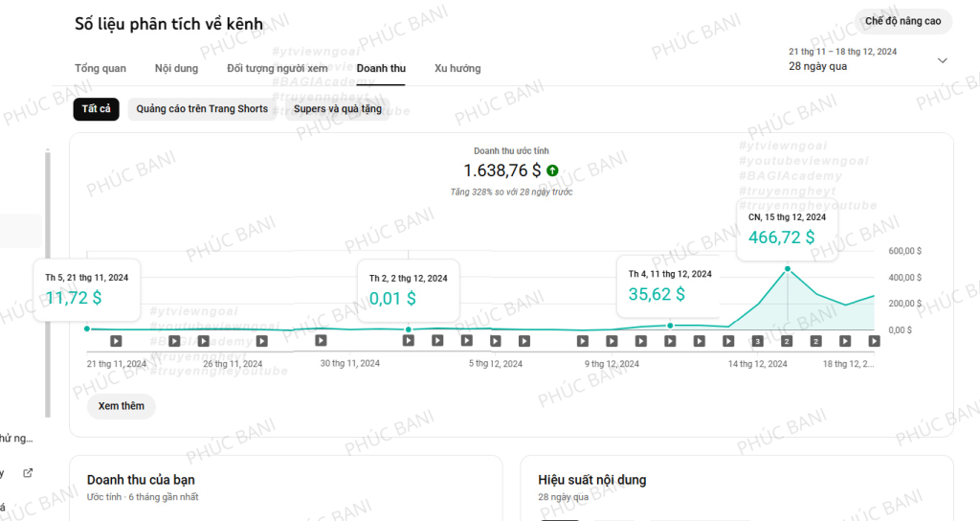This screenshot has height=521, width=980.
Task: Click the 15 Dec peak data point
Action: click(x=787, y=269)
